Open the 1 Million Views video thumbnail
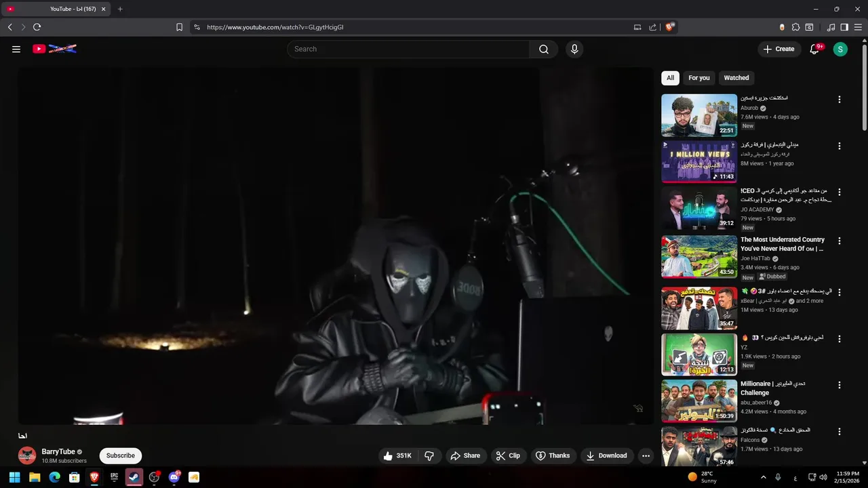This screenshot has height=488, width=868. point(699,162)
